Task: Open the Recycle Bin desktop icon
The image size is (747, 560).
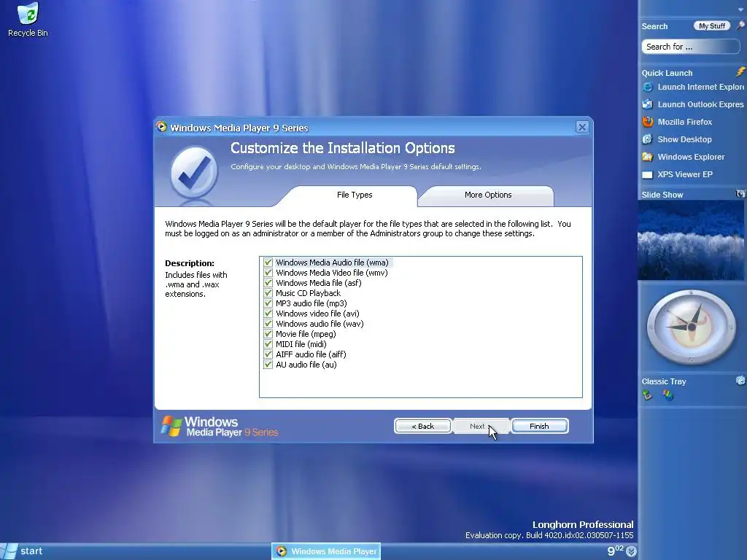Action: point(28,20)
